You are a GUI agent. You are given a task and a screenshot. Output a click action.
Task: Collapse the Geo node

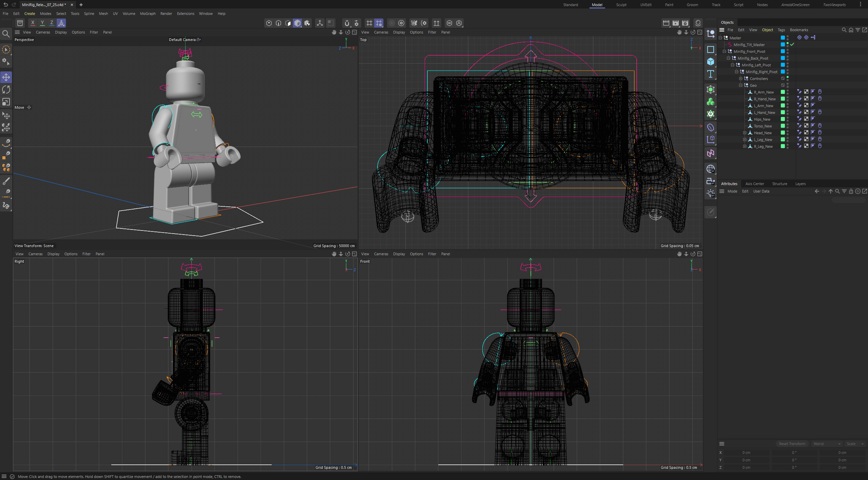(x=741, y=85)
